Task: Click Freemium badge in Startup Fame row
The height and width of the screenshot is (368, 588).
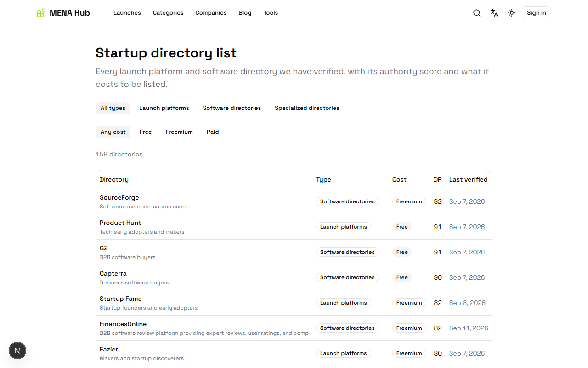Action: (409, 303)
